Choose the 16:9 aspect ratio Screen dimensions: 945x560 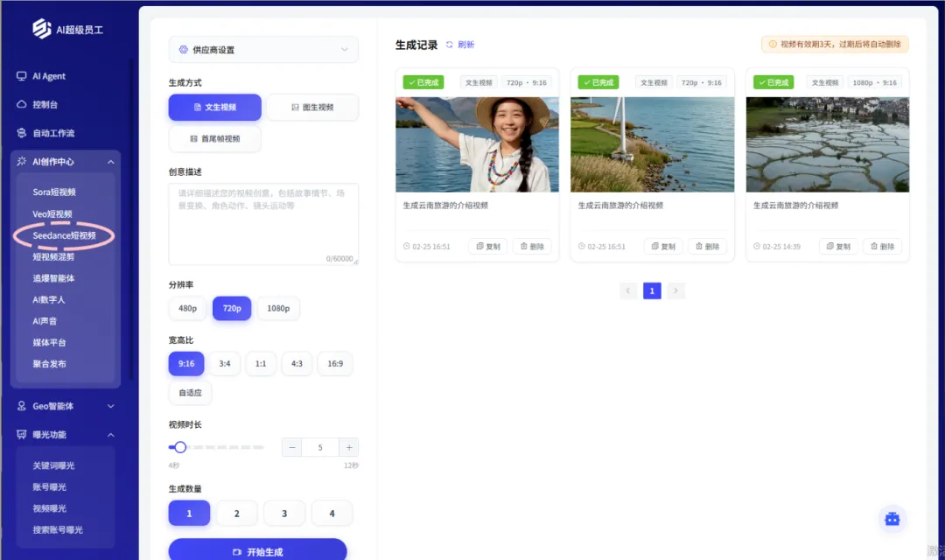pos(335,363)
